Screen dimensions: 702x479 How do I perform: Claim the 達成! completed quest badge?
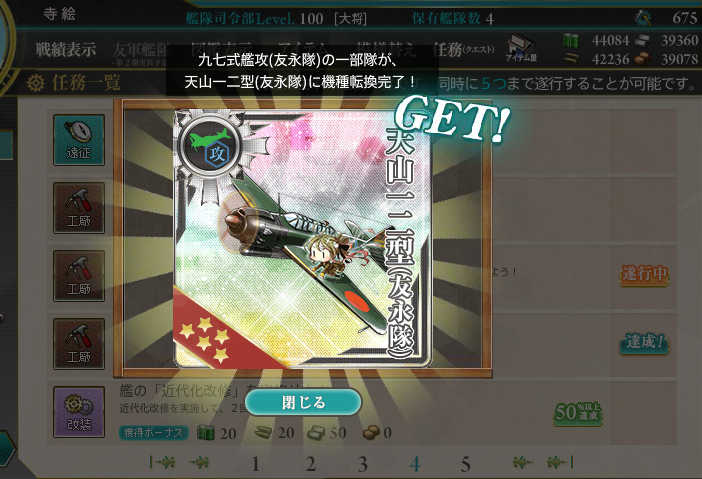click(644, 343)
